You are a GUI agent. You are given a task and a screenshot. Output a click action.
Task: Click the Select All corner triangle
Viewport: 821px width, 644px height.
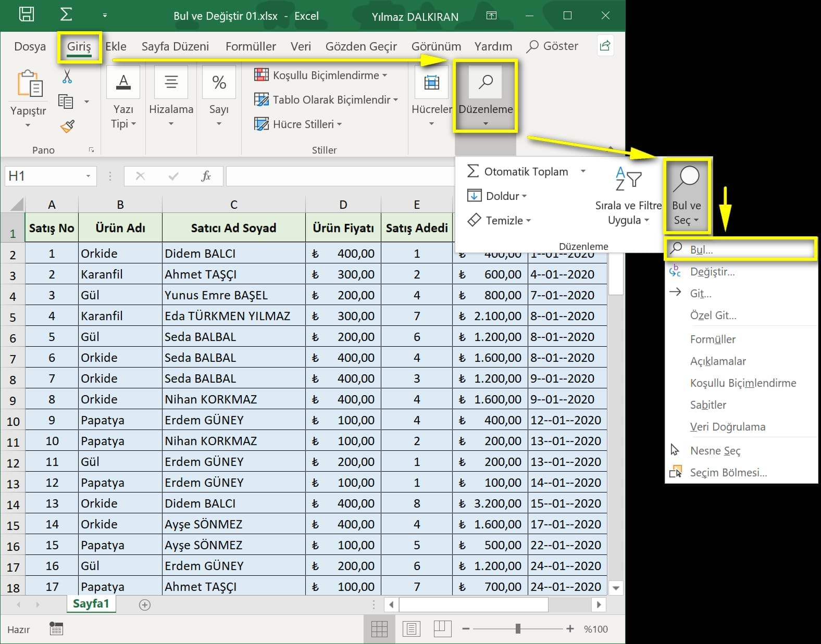[16, 204]
